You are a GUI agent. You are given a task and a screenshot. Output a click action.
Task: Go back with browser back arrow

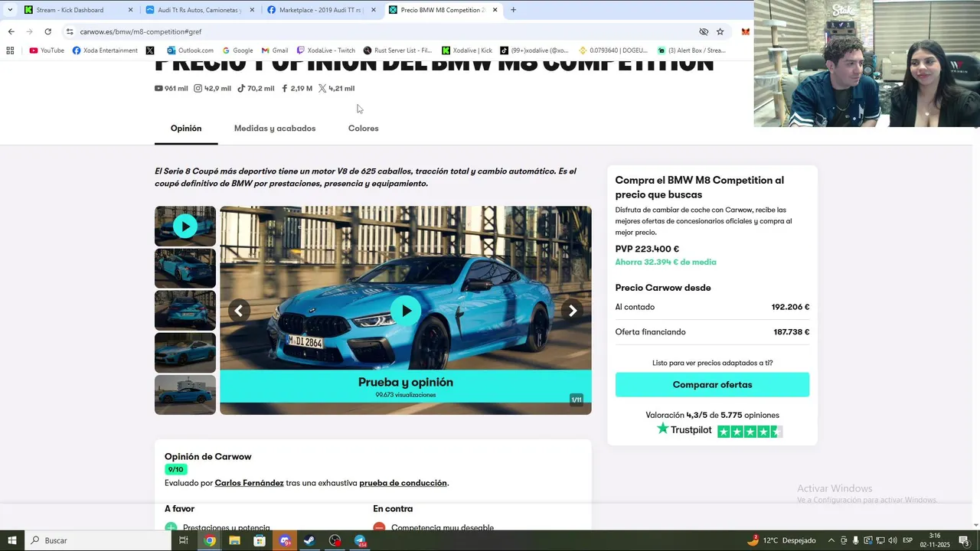pyautogui.click(x=11, y=31)
